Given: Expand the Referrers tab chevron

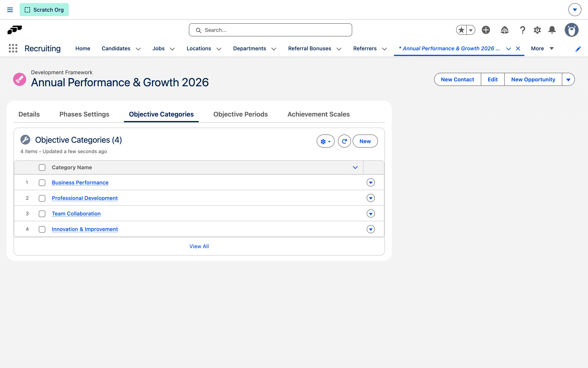Looking at the screenshot, I should coord(384,49).
